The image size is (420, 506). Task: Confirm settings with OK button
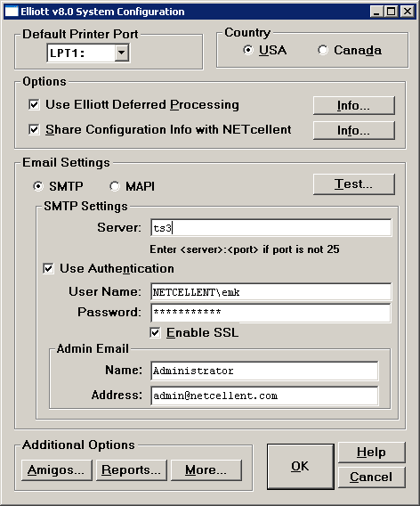click(x=300, y=466)
